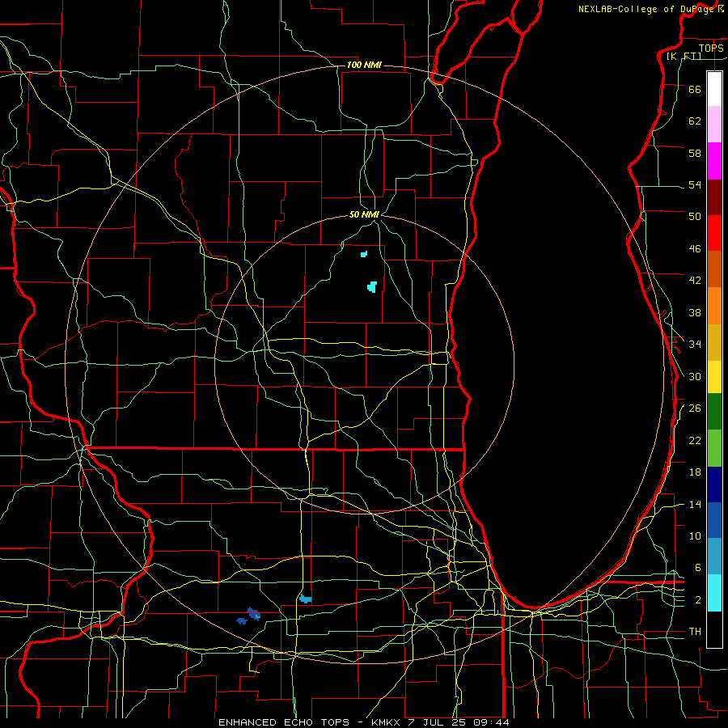Click the Enhanced Echo Tops KMKX title caption

pyautogui.click(x=363, y=722)
